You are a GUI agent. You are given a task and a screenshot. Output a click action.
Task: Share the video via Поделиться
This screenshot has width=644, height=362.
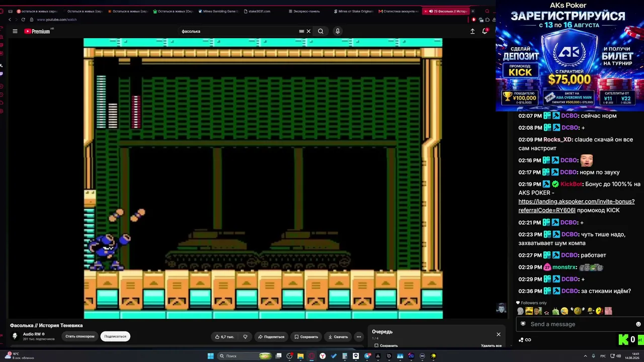(271, 337)
